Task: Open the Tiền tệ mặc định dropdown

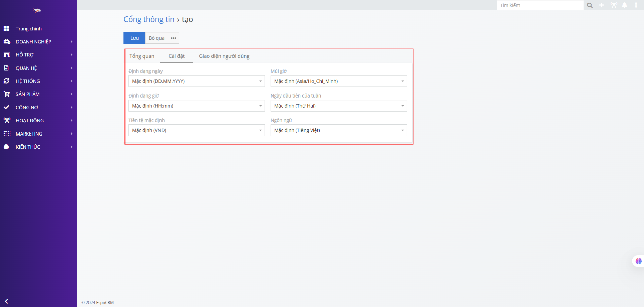Action: [196, 130]
